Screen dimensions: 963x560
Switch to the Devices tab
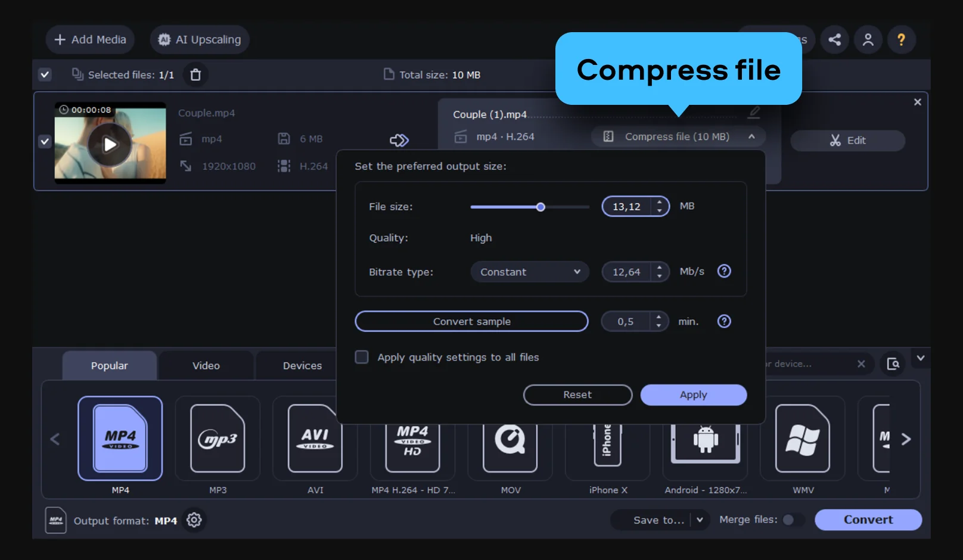click(302, 366)
